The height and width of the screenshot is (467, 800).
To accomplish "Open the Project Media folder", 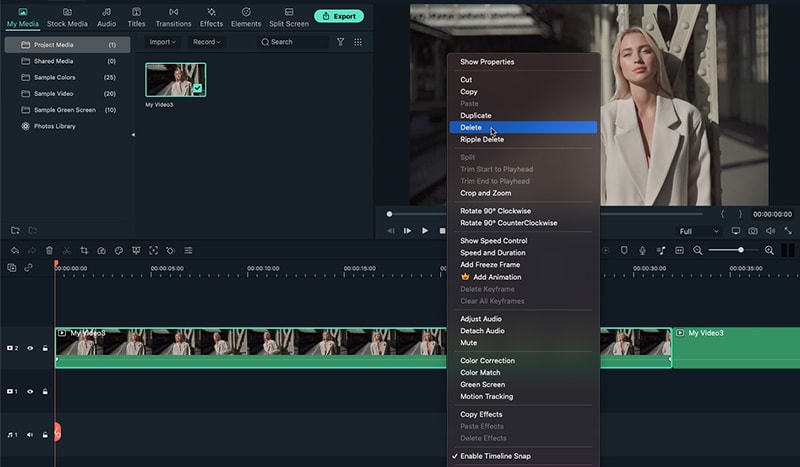I will pyautogui.click(x=67, y=45).
